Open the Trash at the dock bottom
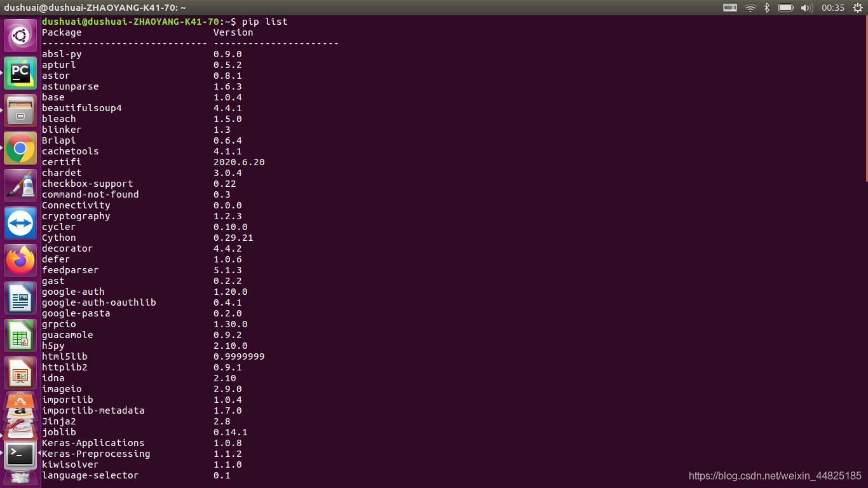Screen dimensions: 868x488 [20, 477]
